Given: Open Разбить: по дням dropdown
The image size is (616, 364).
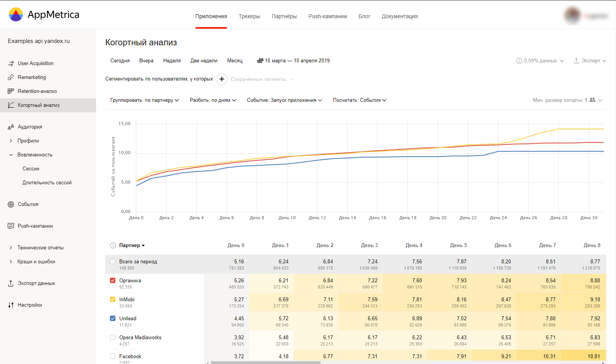Looking at the screenshot, I should (x=213, y=100).
